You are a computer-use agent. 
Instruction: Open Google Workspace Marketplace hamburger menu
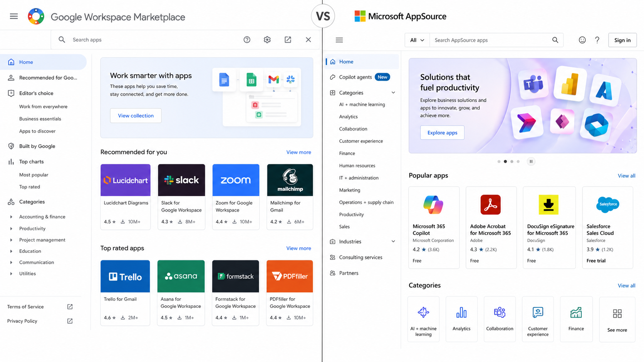tap(14, 16)
